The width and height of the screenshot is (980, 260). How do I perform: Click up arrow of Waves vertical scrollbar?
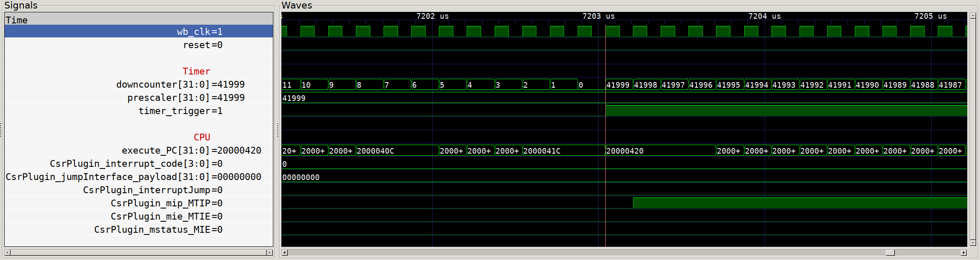(x=973, y=15)
